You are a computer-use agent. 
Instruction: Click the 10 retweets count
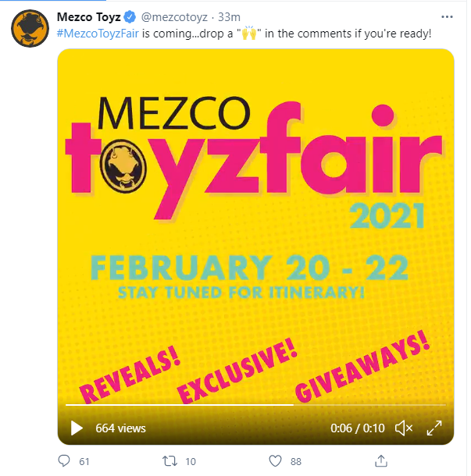(191, 462)
